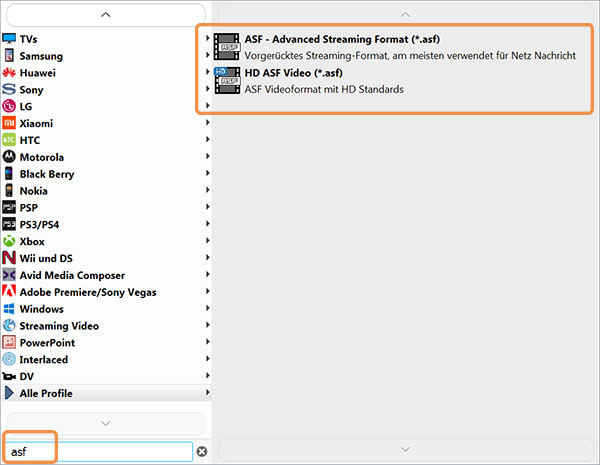Click the HD ASF Video film icon
This screenshot has width=600, height=465.
[x=227, y=81]
